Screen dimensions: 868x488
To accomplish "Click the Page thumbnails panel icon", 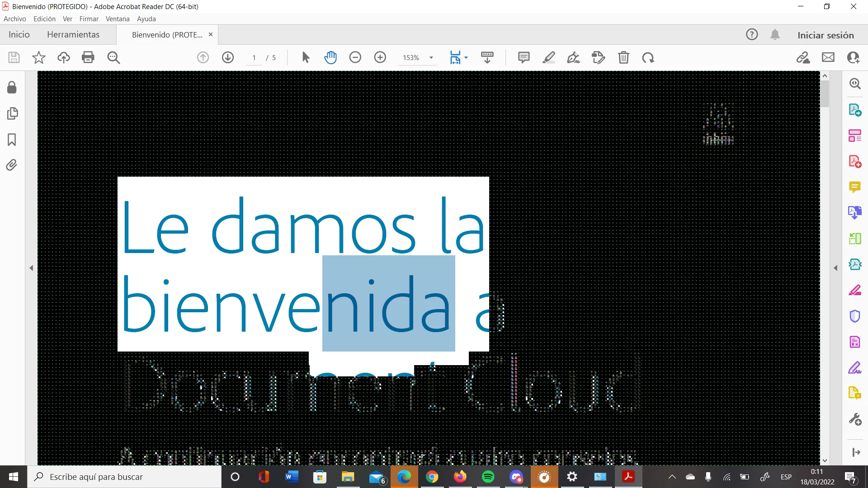I will pyautogui.click(x=12, y=113).
